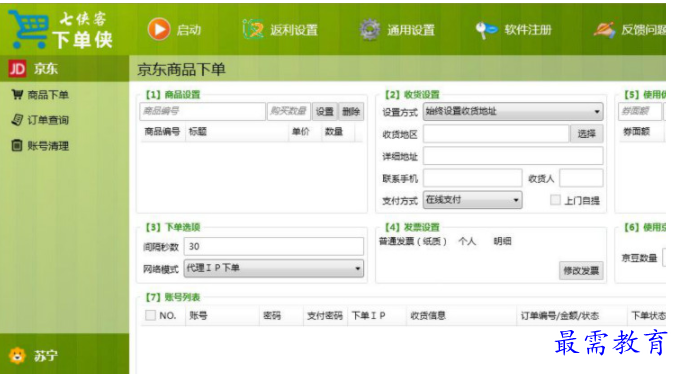The image size is (676, 374).
Task: Tick the select-all checkbox beside NO.
Action: point(150,315)
